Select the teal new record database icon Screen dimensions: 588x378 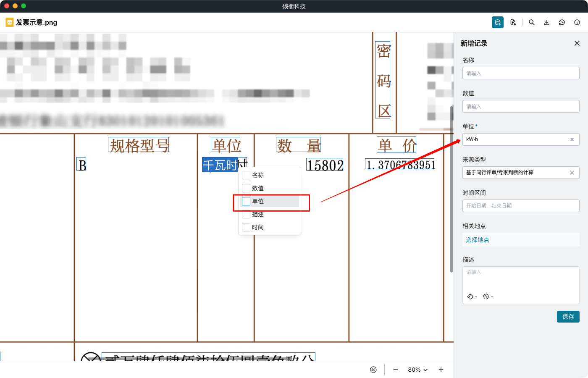pyautogui.click(x=498, y=22)
